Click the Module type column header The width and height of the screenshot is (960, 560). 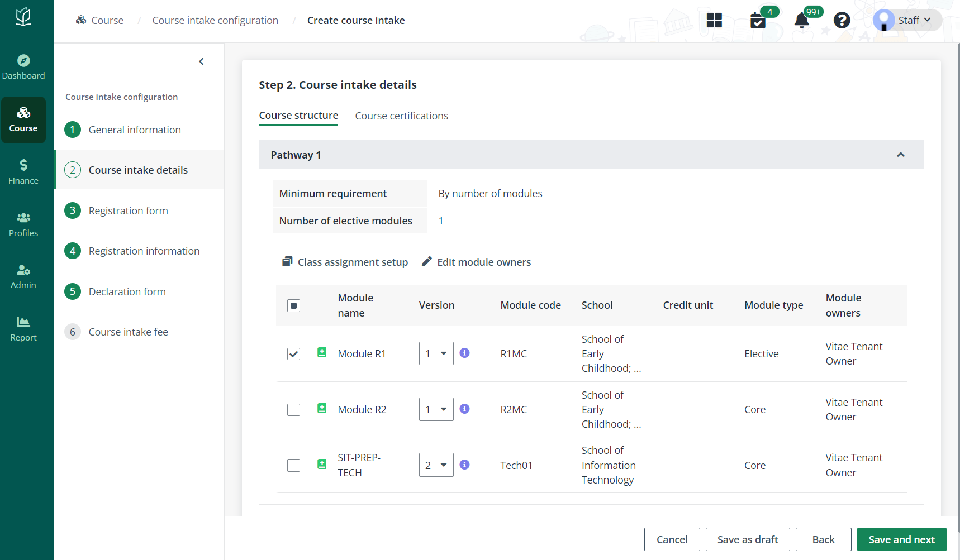click(773, 305)
